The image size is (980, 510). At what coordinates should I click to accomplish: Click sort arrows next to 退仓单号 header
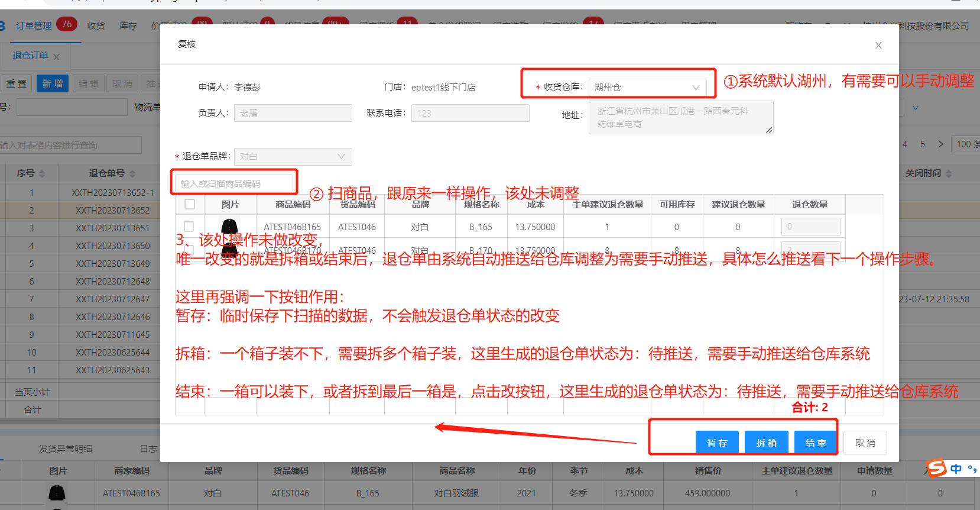coord(132,174)
